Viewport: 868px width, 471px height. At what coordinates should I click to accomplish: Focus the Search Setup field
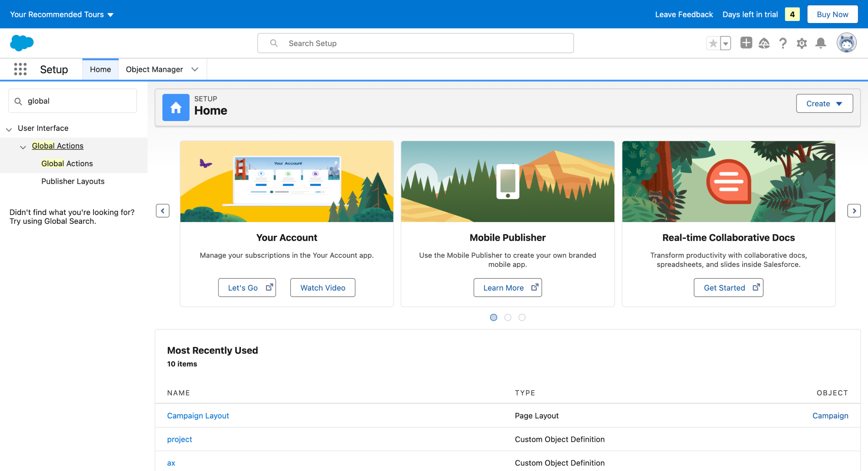(415, 43)
